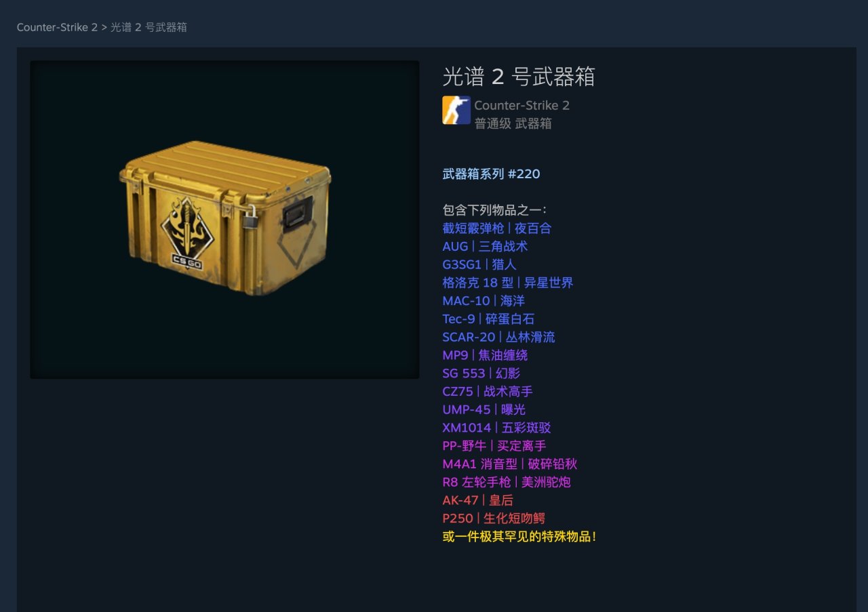Click the MAC-10 | 海洋 entry
Viewport: 868px width, 612px height.
click(x=484, y=301)
